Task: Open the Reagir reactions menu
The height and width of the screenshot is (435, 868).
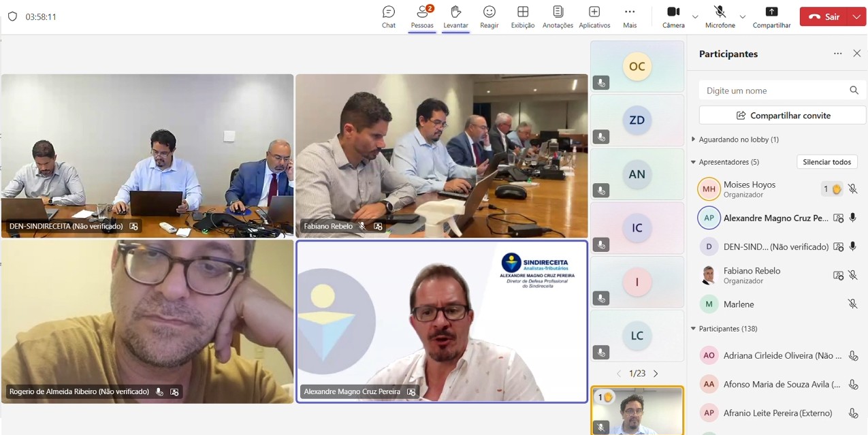Action: [x=489, y=17]
